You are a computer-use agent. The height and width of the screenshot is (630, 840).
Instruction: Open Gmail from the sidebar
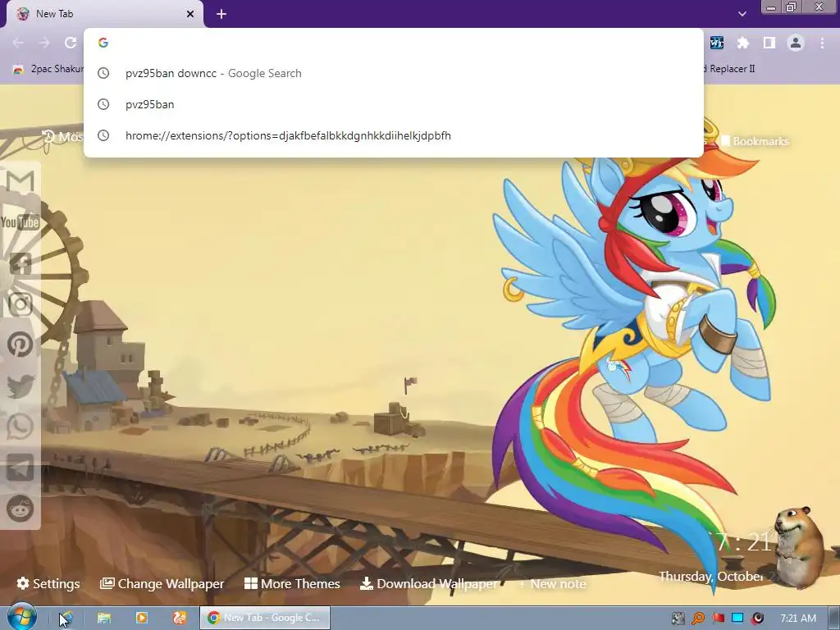21,181
